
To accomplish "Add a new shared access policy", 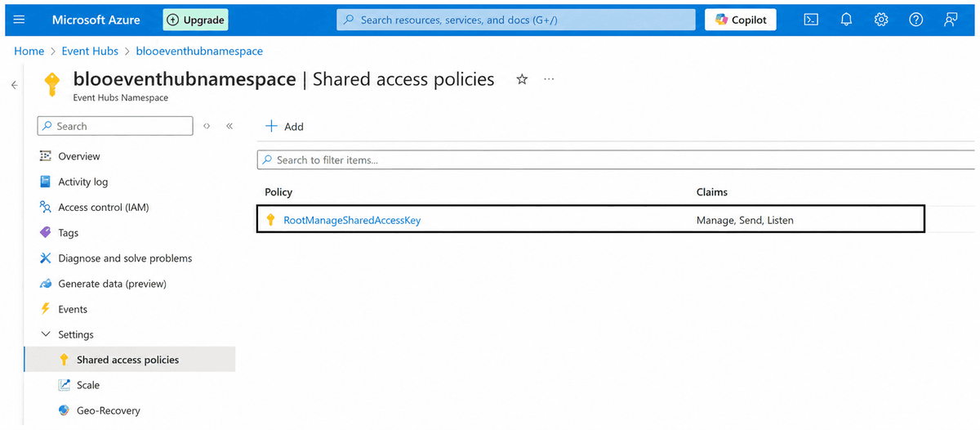I will pos(284,126).
